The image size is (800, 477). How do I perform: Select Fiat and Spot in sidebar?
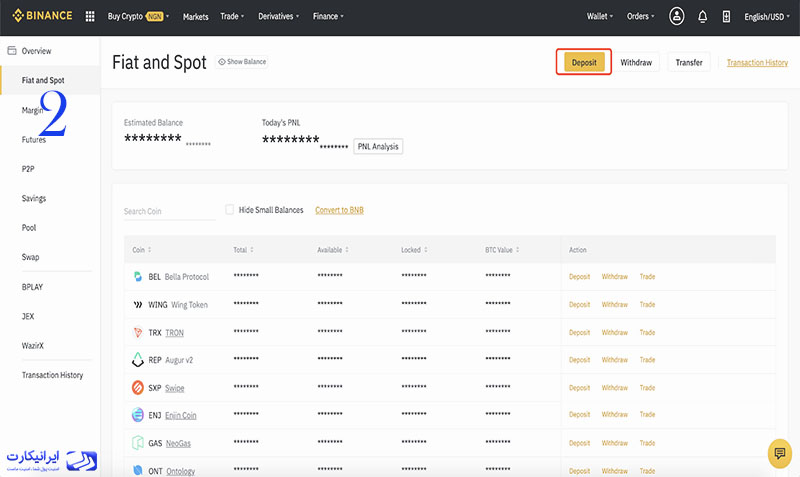pyautogui.click(x=51, y=80)
